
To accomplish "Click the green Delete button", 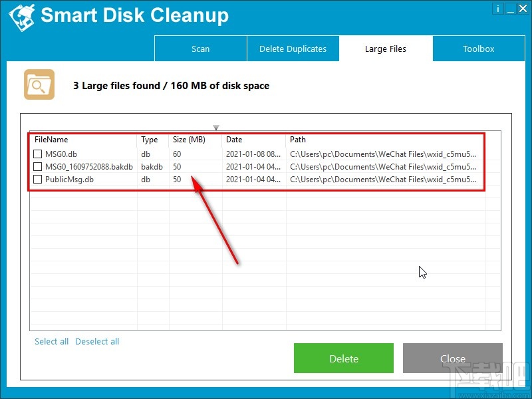I will [x=344, y=358].
